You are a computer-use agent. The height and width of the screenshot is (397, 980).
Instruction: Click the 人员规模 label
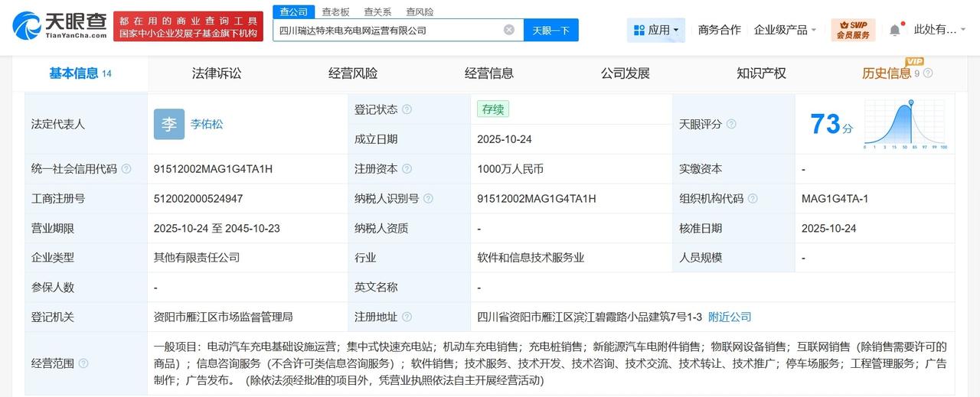pos(701,258)
